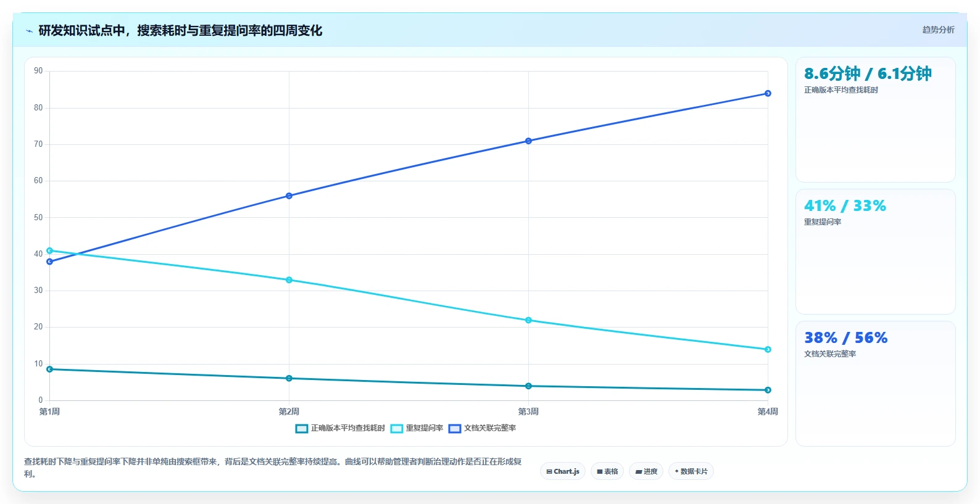Image resolution: width=980 pixels, height=504 pixels.
Task: Click the 10 y-axis tick label
Action: (x=38, y=364)
